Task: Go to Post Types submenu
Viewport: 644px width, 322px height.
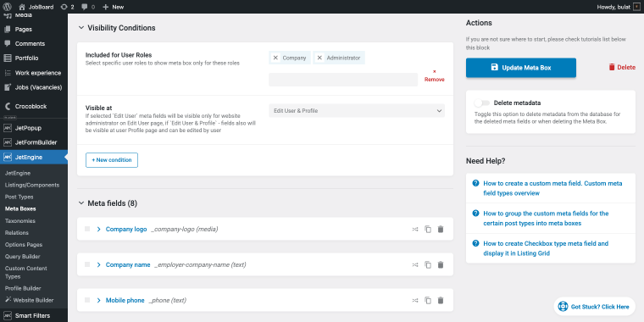Action: (19, 197)
